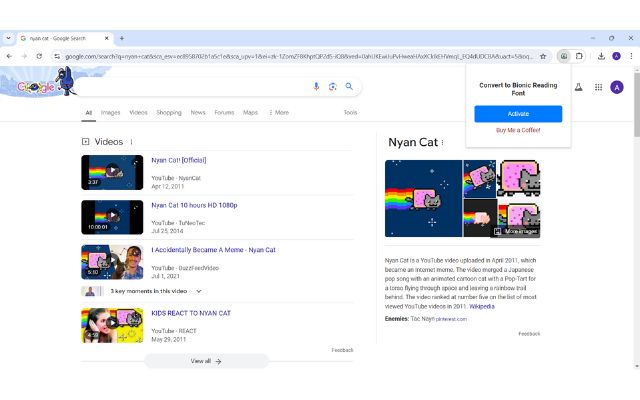Switch to the News tab
The height and width of the screenshot is (400, 640).
point(198,113)
